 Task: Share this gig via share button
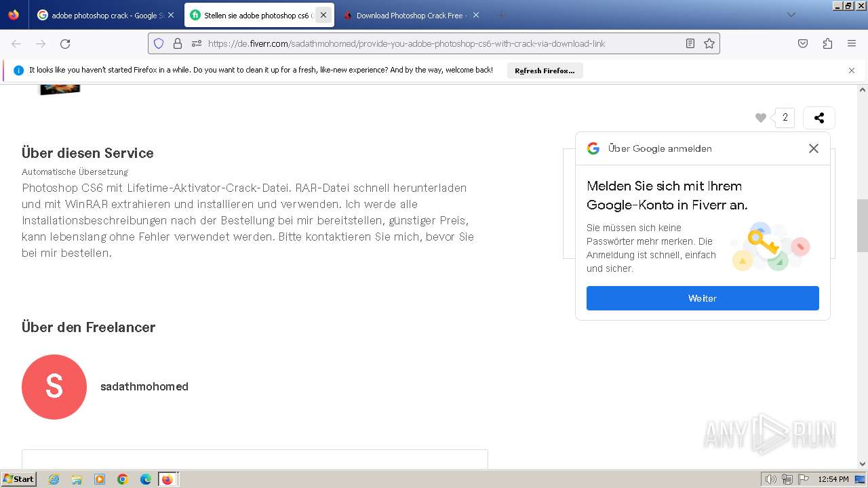pos(819,118)
